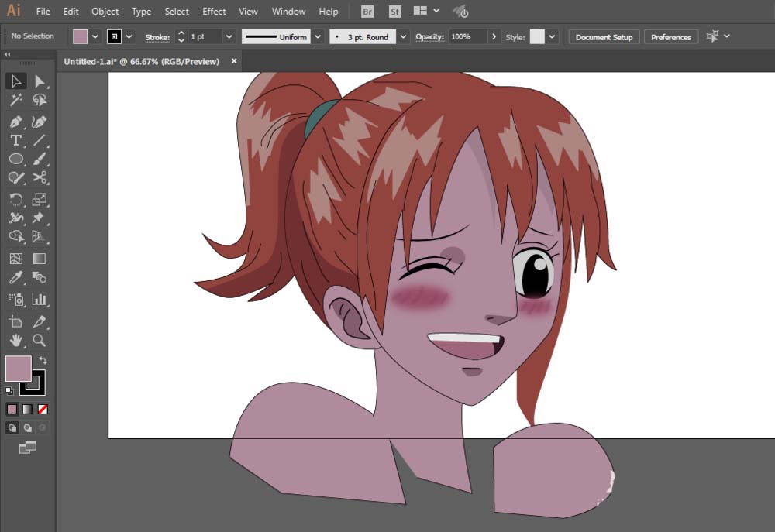Enable Draw Normal mode
The height and width of the screenshot is (532, 775).
tap(12, 427)
